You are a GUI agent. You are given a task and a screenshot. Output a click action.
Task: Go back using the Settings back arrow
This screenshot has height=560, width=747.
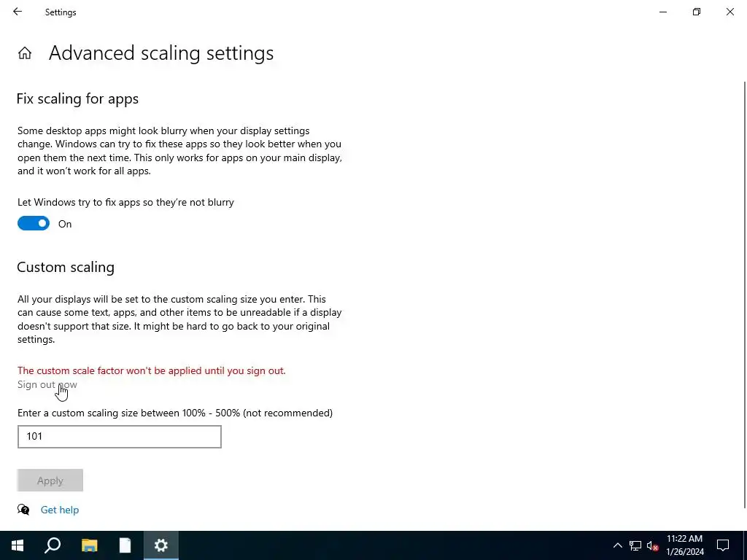[x=18, y=12]
